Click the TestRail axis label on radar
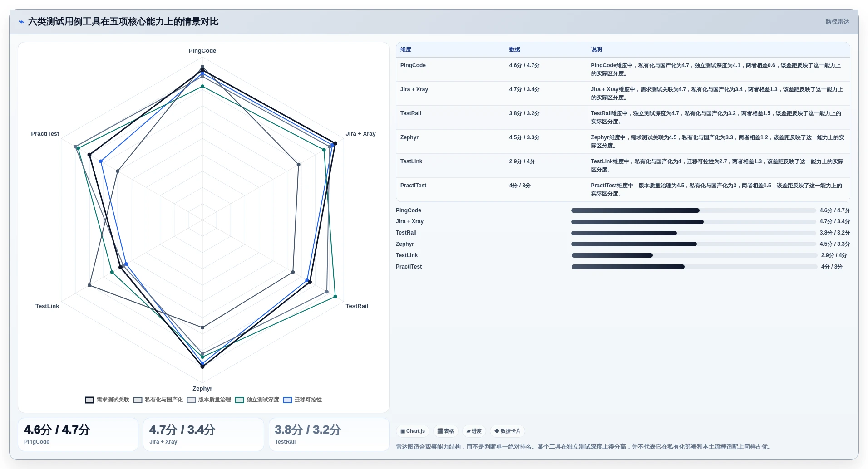868x469 pixels. 357,306
